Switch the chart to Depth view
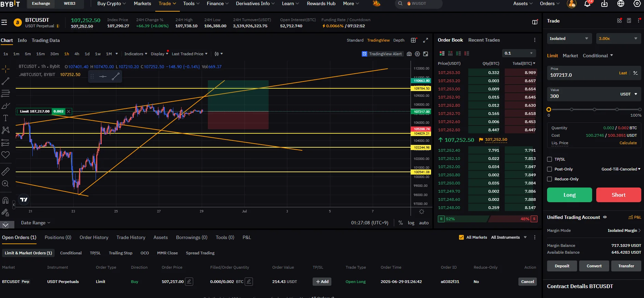Screen dimensions: 644x298 coord(399,40)
